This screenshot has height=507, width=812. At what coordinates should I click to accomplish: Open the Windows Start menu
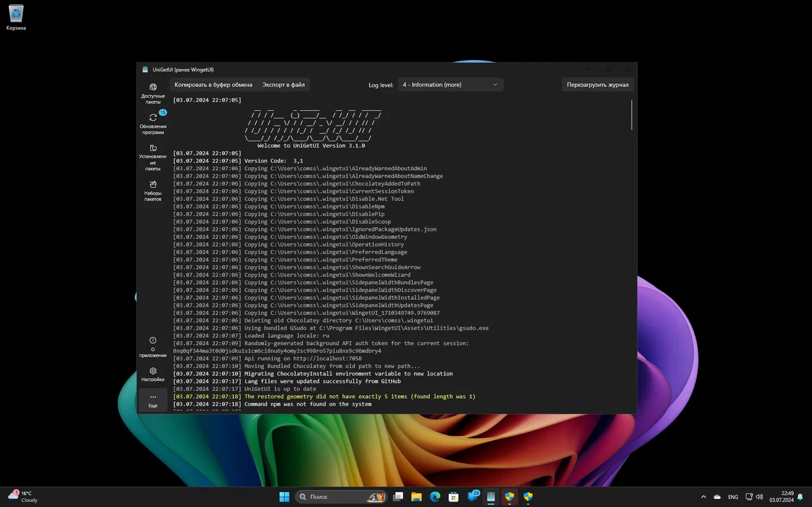coord(284,497)
